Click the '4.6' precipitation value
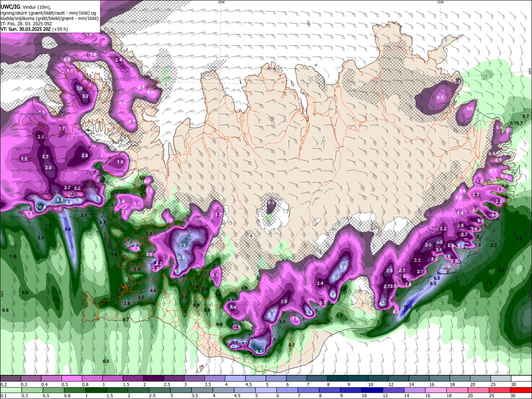The image size is (532, 399). 153,291
